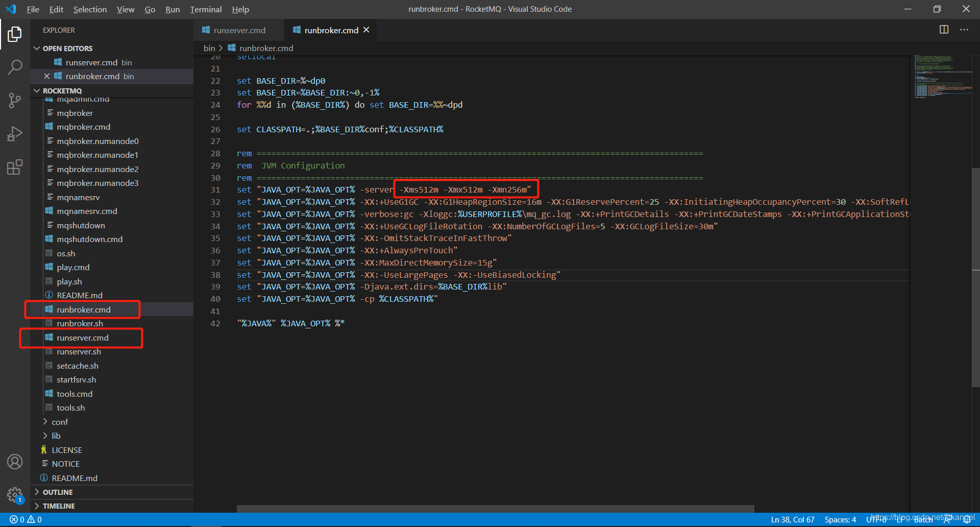Switch to the runserver.cmd editor tab
The image size is (980, 527).
click(x=239, y=30)
